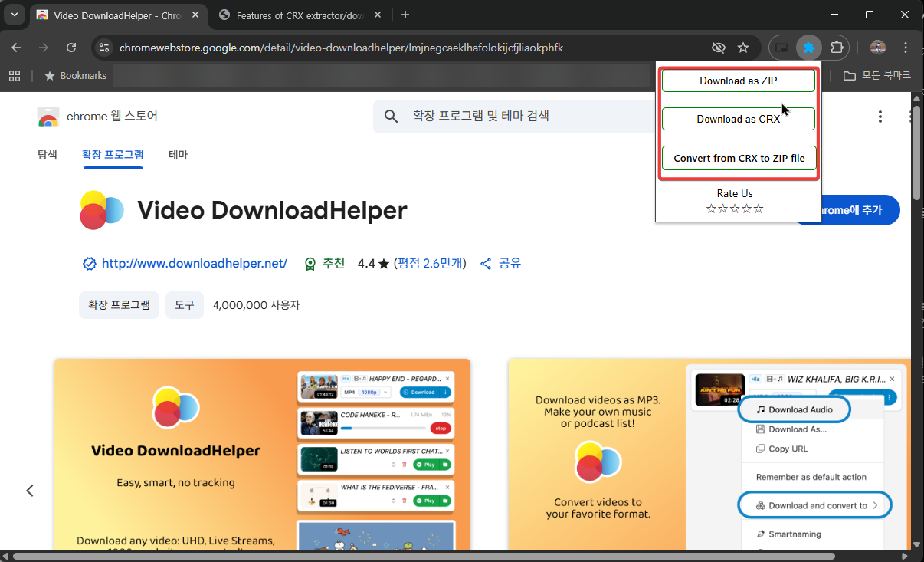This screenshot has width=924, height=562.
Task: Go forward with the forward arrow
Action: tap(44, 48)
